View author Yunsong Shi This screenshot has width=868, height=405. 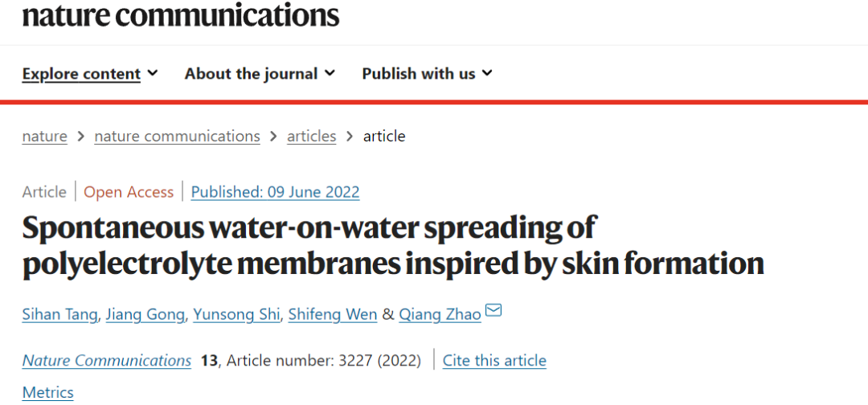[237, 314]
